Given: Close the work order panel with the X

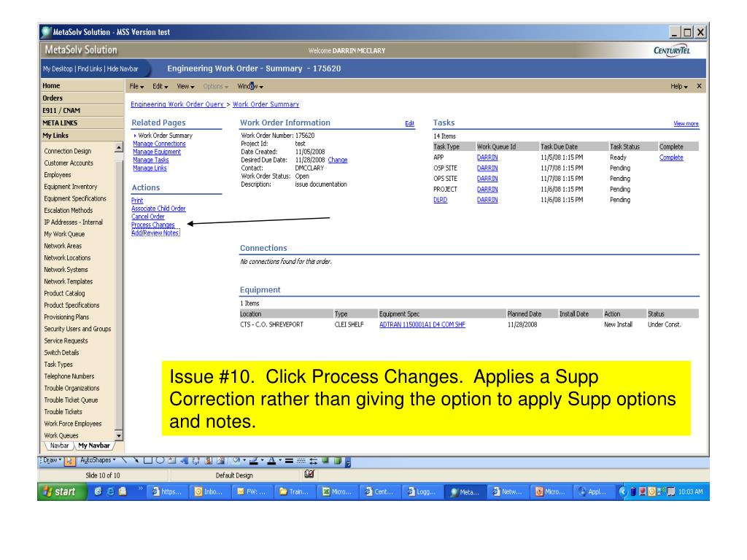Looking at the screenshot, I should 699,86.
